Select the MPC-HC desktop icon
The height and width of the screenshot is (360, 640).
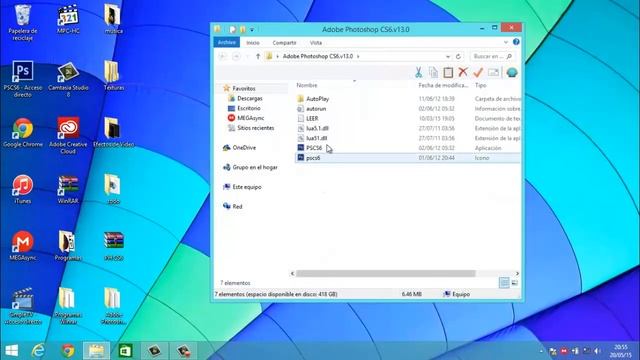(x=68, y=19)
